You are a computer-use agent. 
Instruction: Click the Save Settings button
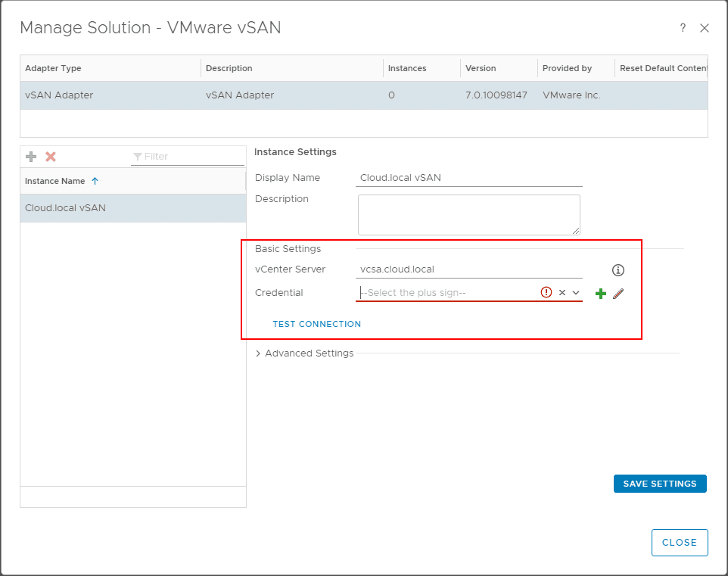(x=660, y=484)
